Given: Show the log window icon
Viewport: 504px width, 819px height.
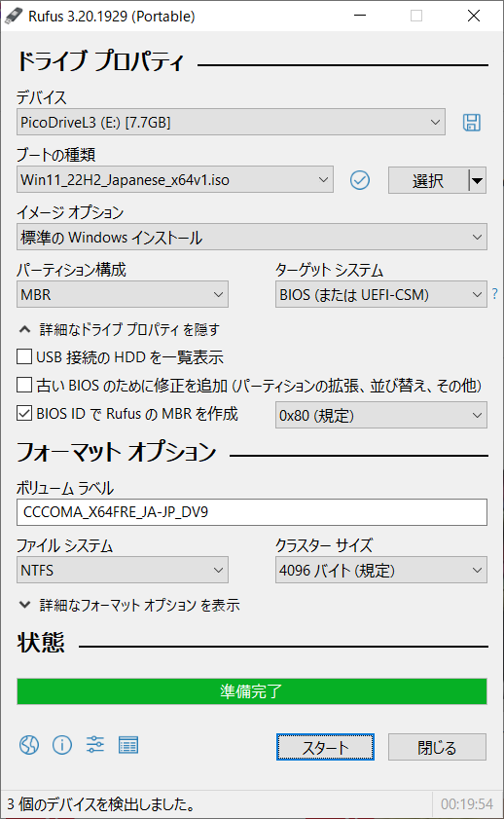Looking at the screenshot, I should click(127, 745).
